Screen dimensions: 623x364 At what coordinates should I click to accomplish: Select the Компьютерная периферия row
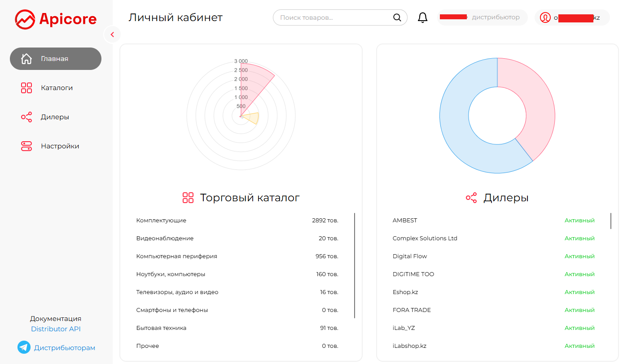[237, 256]
